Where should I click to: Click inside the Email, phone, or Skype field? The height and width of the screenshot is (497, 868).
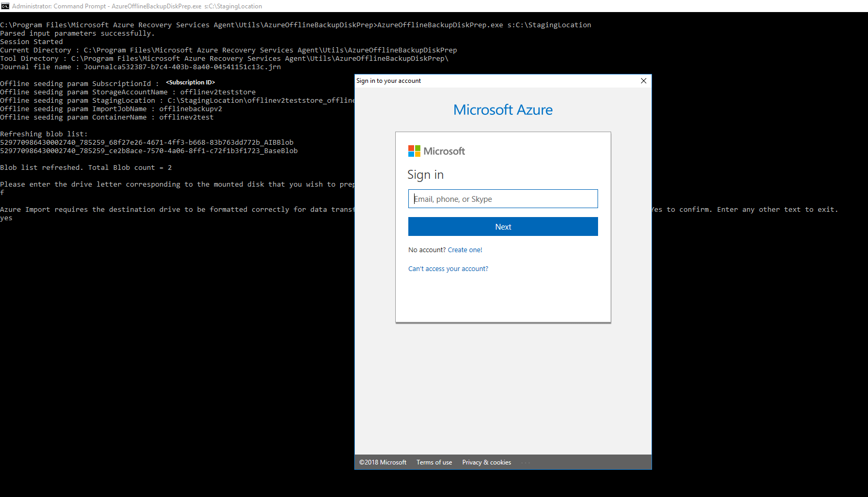(503, 199)
